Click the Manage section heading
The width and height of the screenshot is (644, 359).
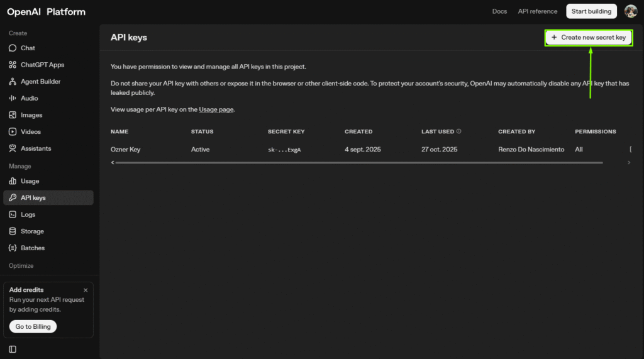pyautogui.click(x=19, y=167)
